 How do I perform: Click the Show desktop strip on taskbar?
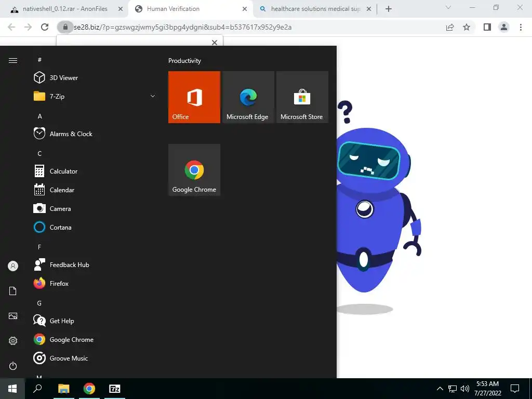530,389
